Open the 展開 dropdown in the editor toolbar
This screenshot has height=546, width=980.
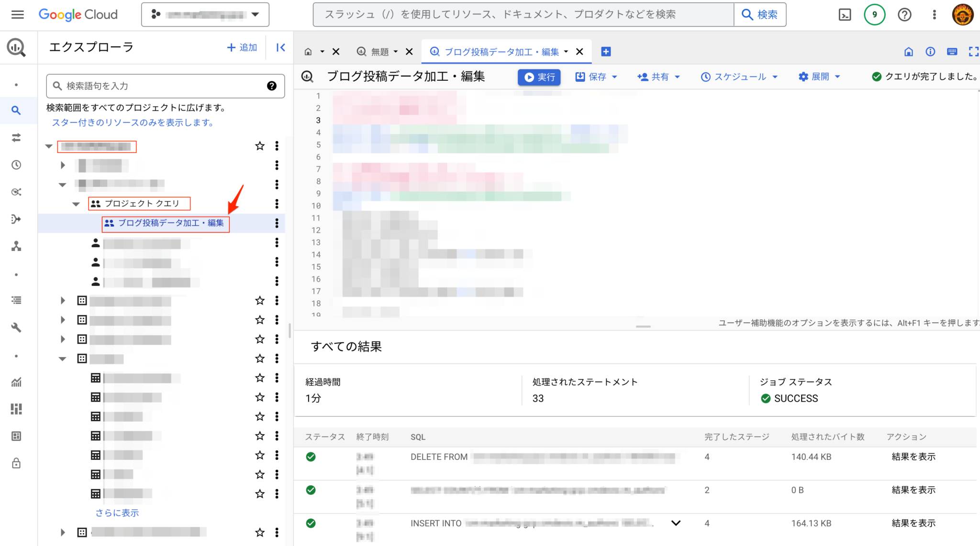tap(819, 76)
